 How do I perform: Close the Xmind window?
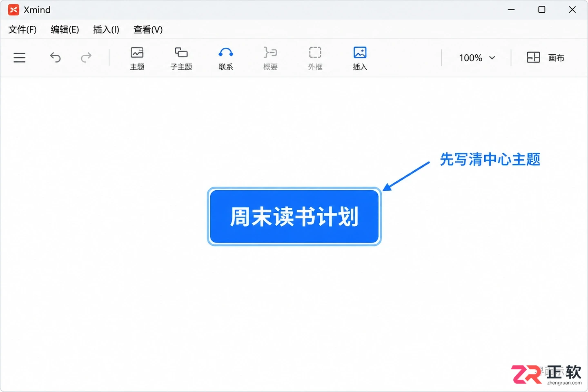click(572, 9)
